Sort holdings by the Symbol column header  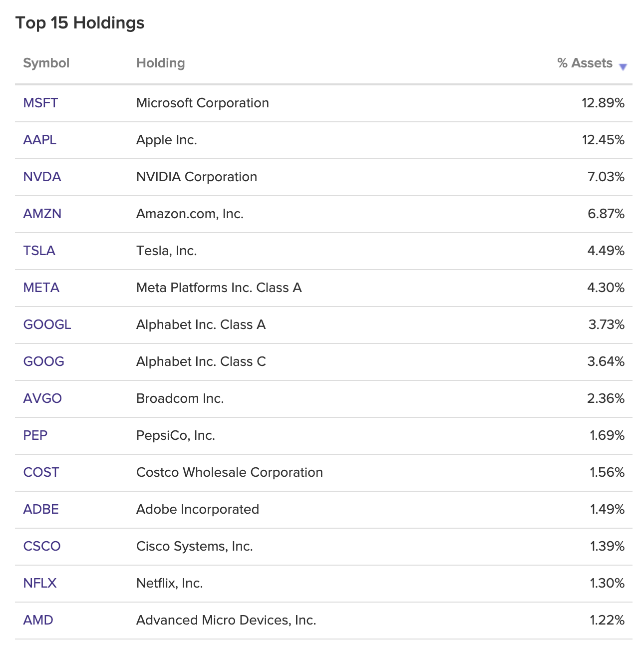(x=45, y=63)
